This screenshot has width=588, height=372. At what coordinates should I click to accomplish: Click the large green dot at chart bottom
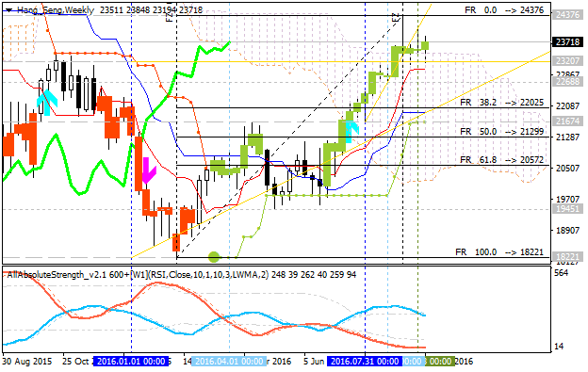[214, 257]
